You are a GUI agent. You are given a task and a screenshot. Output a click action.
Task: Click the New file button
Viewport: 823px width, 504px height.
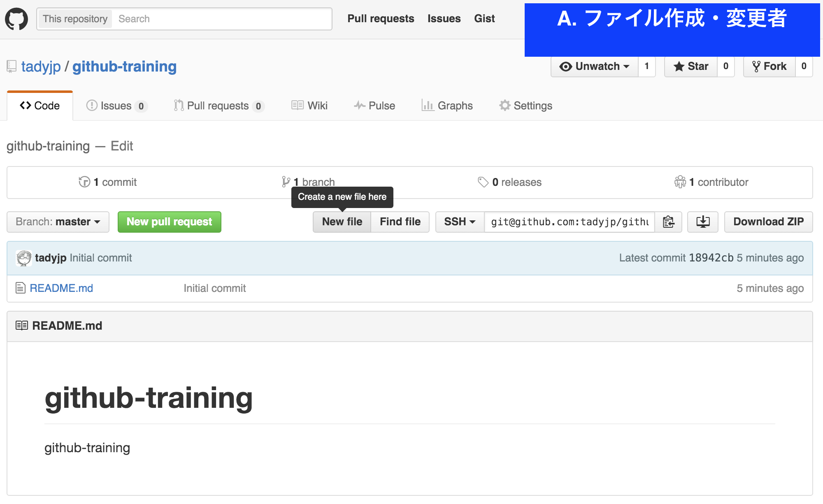coord(342,222)
